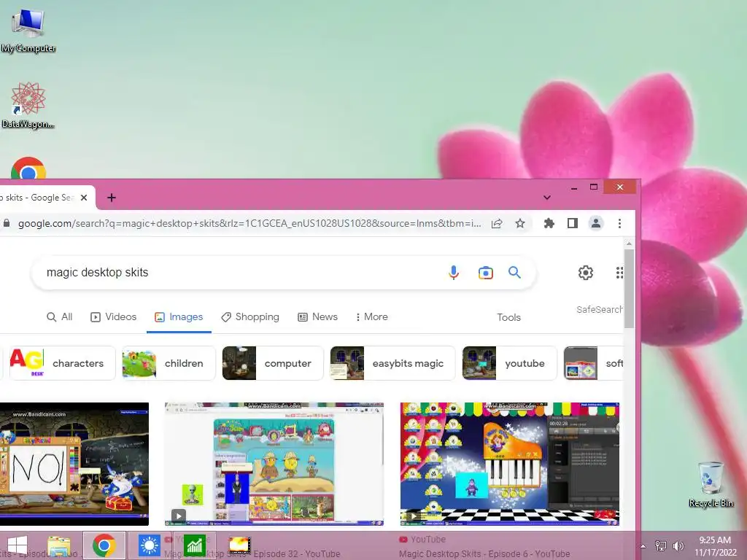Open File Explorer from the taskbar
The width and height of the screenshot is (747, 560).
tap(60, 545)
